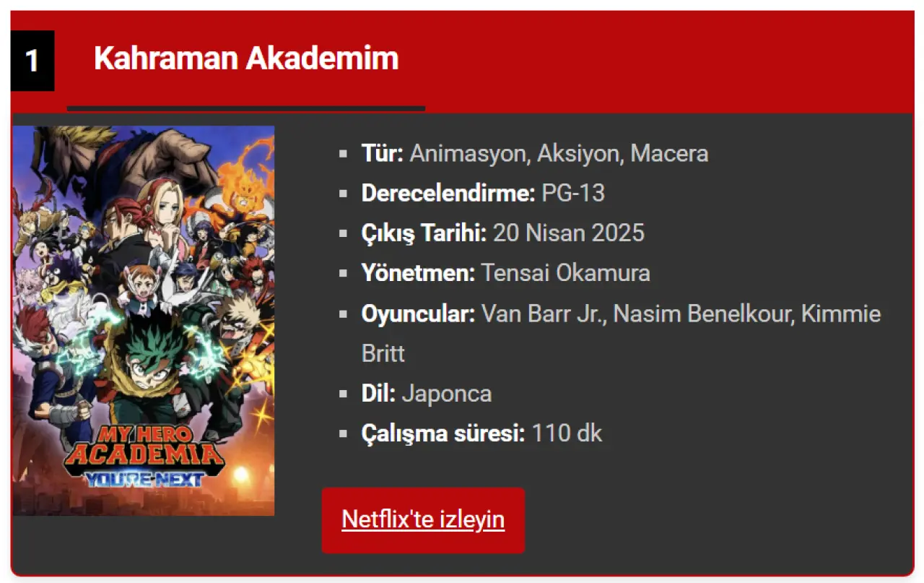Click the Çıkış Tarihi 20 Nisan 2025 line
Image resolution: width=924 pixels, height=583 pixels.
[x=503, y=233]
